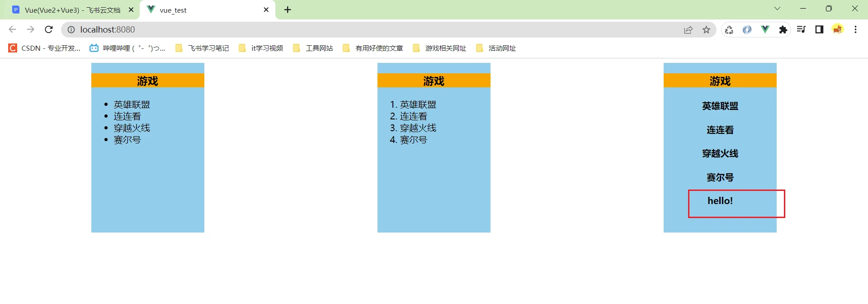This screenshot has width=868, height=304.
Task: Reload the localhost page
Action: (x=49, y=30)
